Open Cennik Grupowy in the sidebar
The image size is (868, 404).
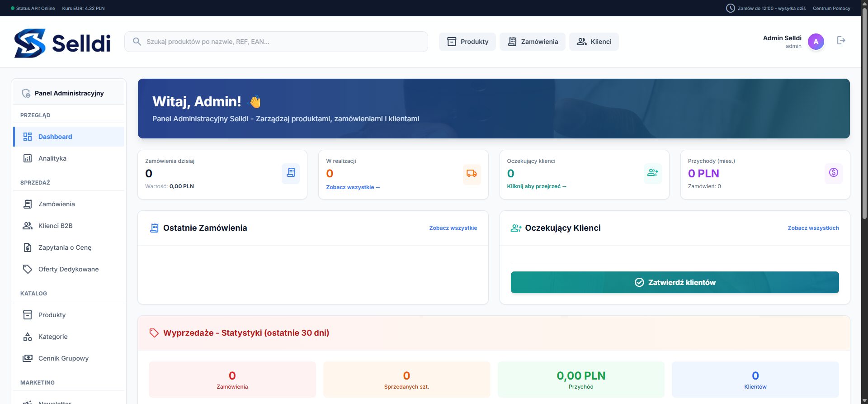pos(69,358)
